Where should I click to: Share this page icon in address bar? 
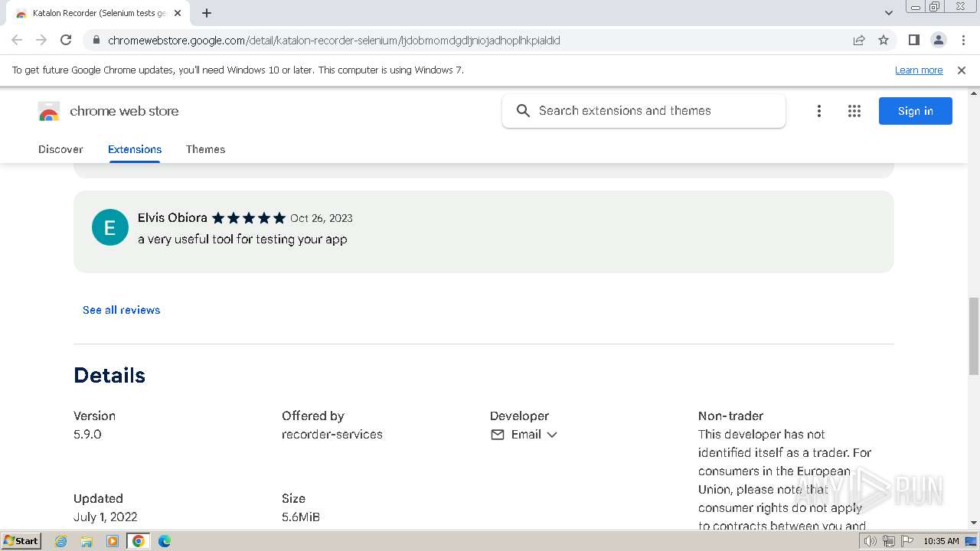point(859,40)
